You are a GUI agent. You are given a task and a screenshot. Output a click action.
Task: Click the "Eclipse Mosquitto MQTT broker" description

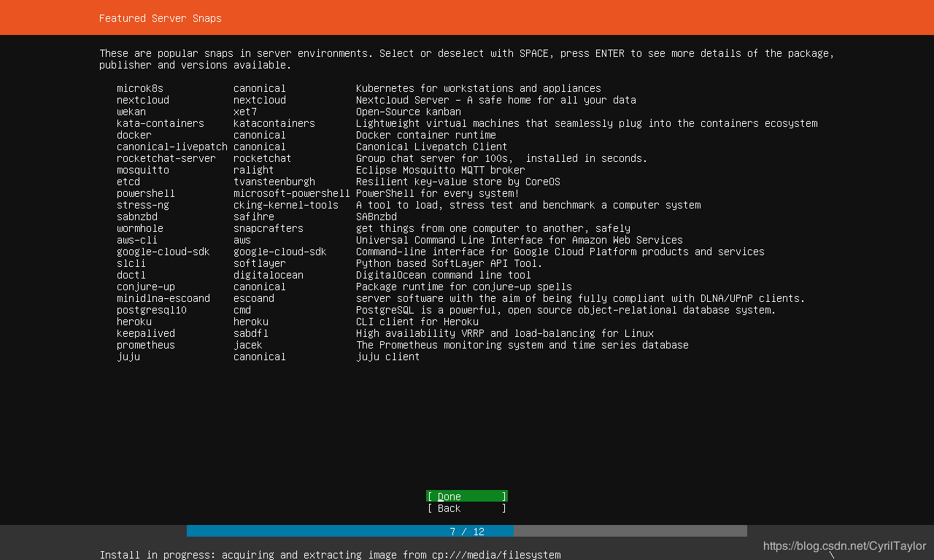(441, 170)
